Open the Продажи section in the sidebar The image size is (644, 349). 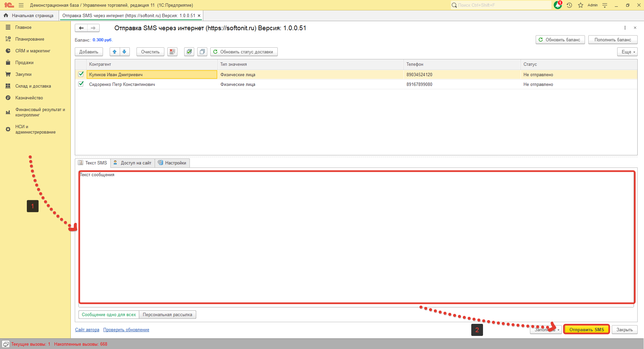click(24, 62)
